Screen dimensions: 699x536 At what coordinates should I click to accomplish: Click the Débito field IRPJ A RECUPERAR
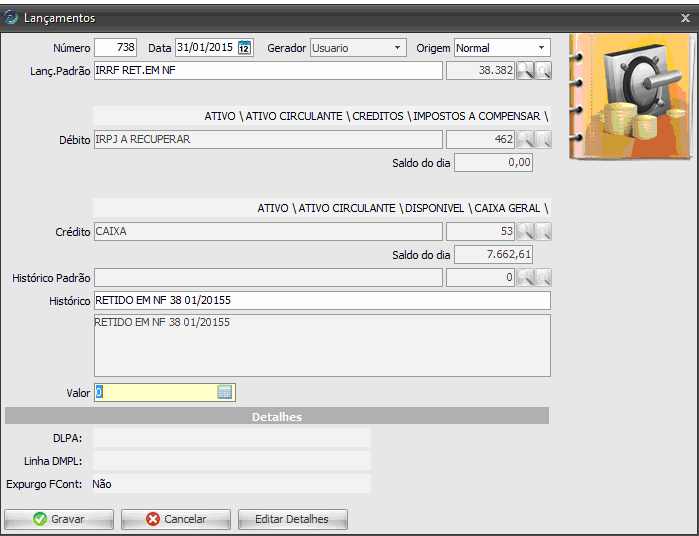point(268,140)
